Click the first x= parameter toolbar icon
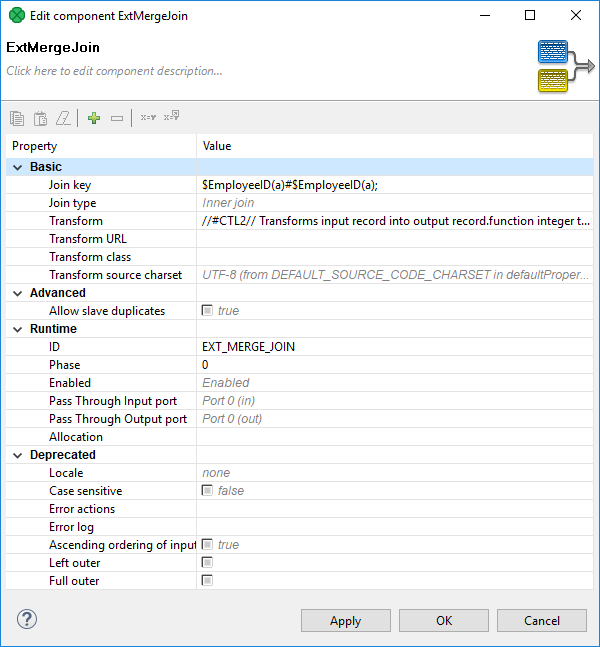This screenshot has height=647, width=600. (148, 118)
